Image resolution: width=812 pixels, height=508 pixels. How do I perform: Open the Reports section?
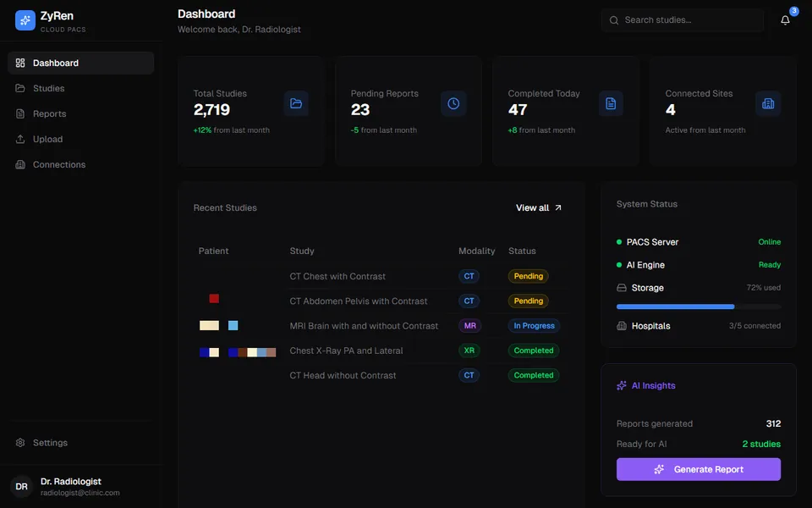81,113
